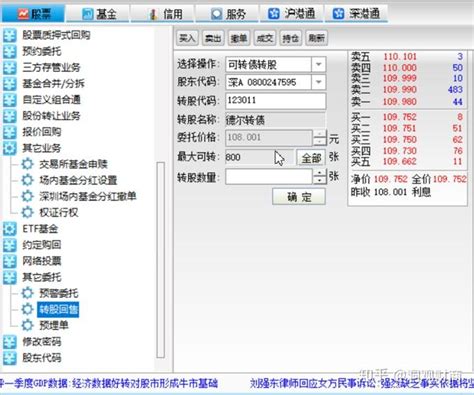Viewport: 474px width, 395px height.
Task: Open the 修改密码 sidebar icon
Action: click(10, 342)
